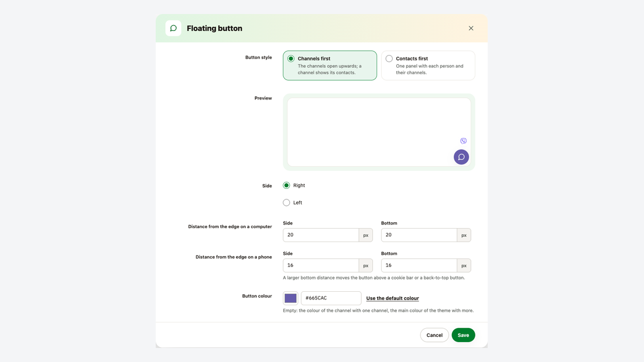Image resolution: width=644 pixels, height=362 pixels.
Task: Edit the computer Side distance field
Action: coord(321,235)
